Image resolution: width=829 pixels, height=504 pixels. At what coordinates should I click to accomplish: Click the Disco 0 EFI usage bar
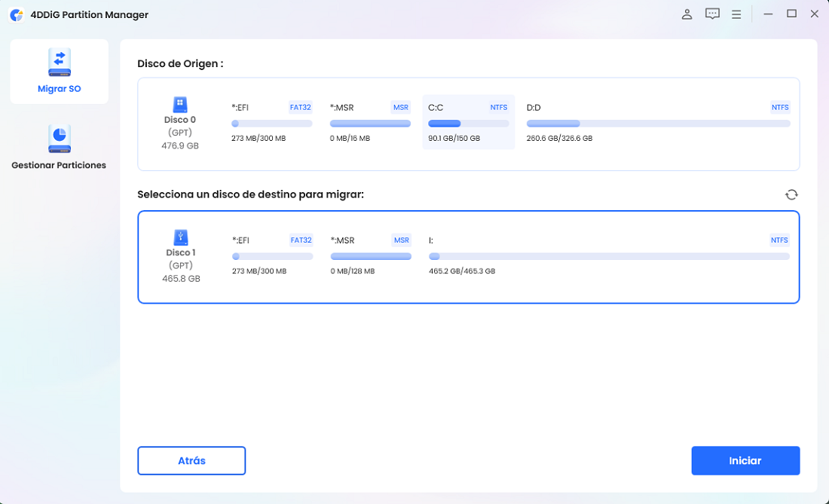coord(272,124)
